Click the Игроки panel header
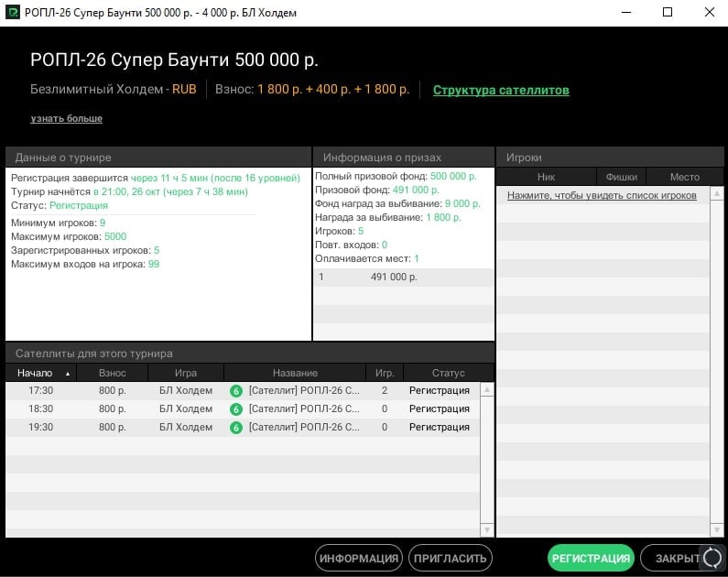Screen dimensions: 728x577 pos(610,158)
